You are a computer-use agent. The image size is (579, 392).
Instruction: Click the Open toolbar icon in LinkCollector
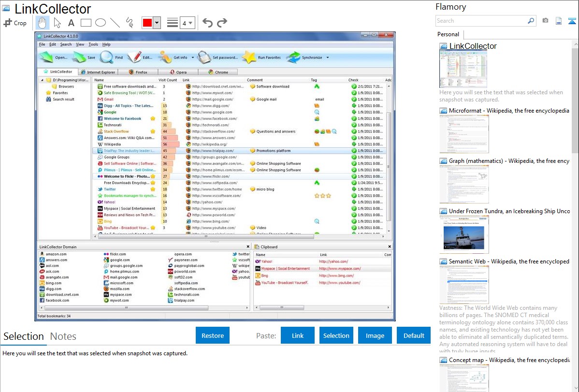[x=46, y=57]
